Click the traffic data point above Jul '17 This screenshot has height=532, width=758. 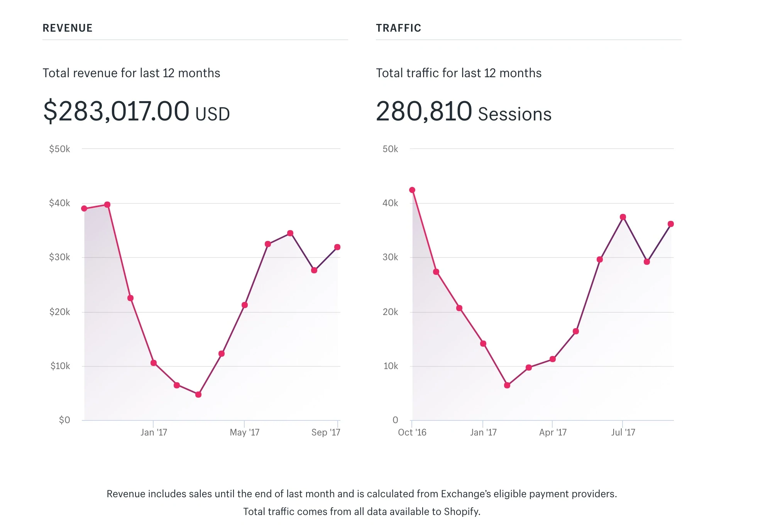[623, 217]
